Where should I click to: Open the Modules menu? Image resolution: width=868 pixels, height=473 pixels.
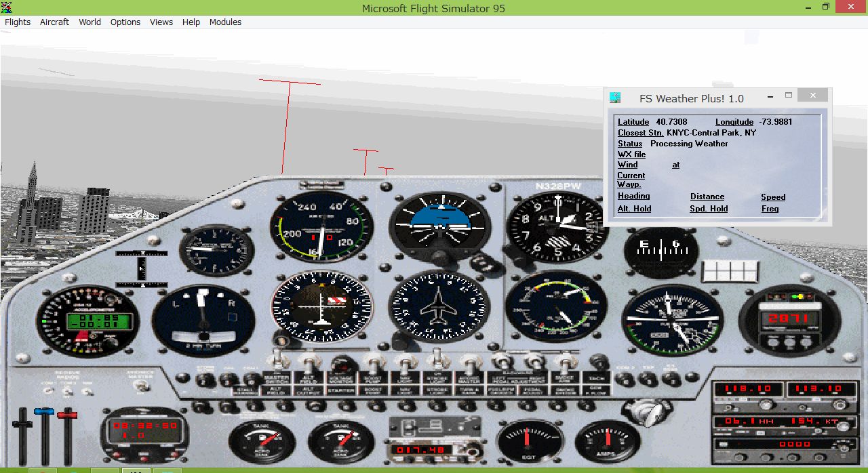225,22
